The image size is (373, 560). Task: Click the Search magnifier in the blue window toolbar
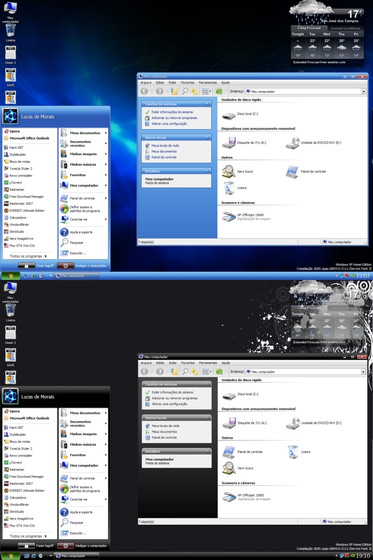click(185, 91)
